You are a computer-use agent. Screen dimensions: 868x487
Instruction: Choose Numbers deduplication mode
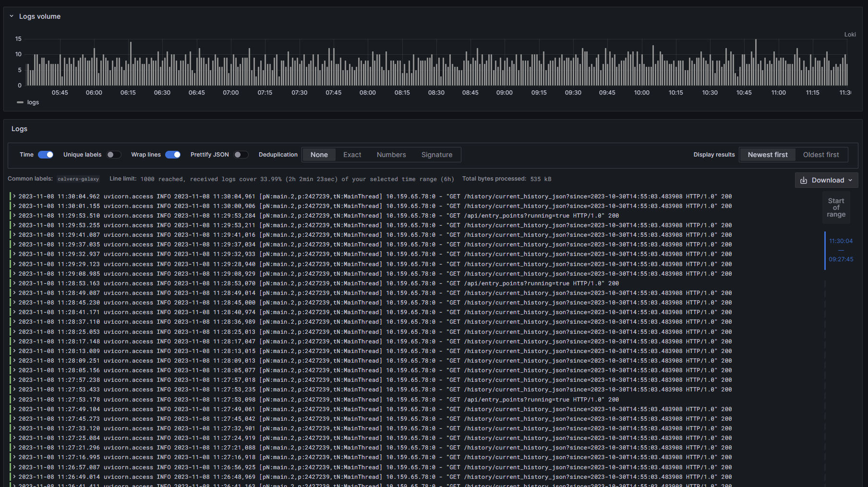[x=391, y=155]
